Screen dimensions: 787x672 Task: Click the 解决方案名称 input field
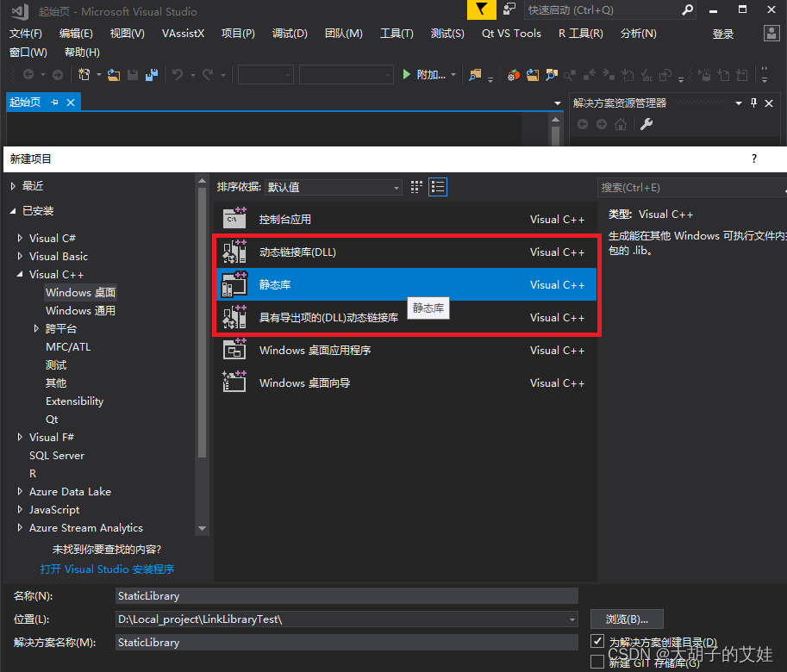pos(347,643)
